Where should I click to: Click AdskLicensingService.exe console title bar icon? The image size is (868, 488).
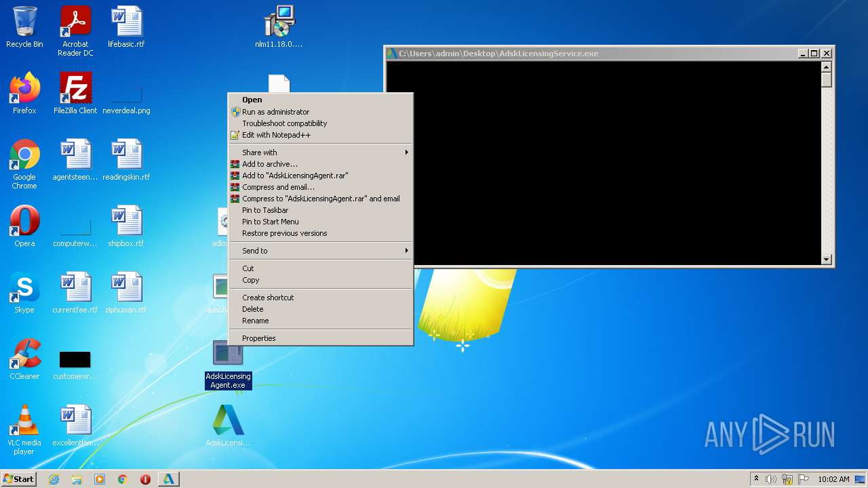tap(392, 53)
